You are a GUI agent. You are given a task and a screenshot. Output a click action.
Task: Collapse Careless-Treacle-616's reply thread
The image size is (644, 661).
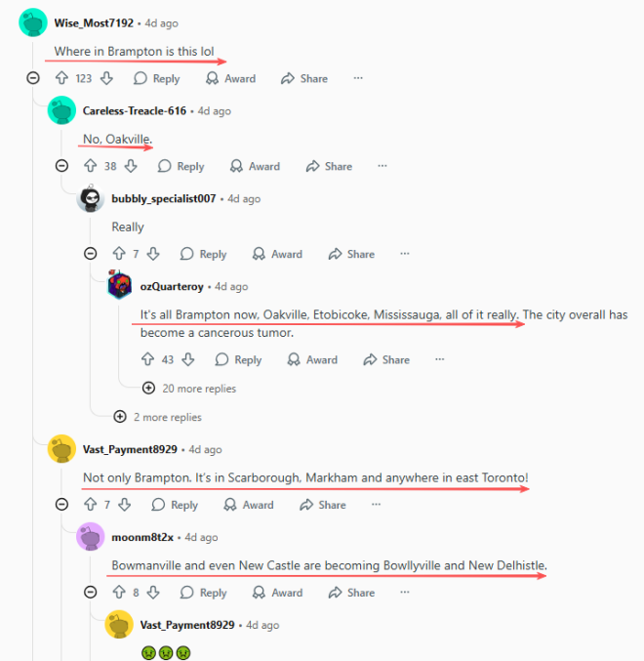(x=61, y=166)
